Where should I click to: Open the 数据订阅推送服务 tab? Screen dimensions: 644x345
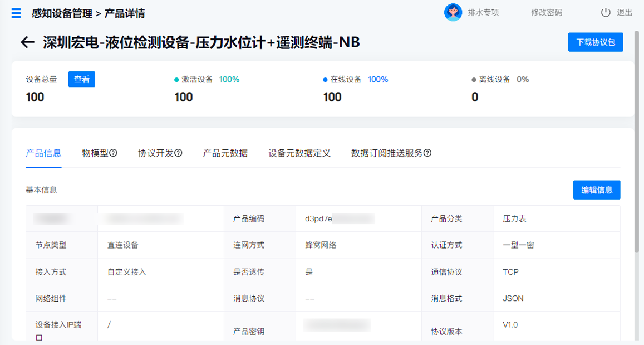coord(387,153)
